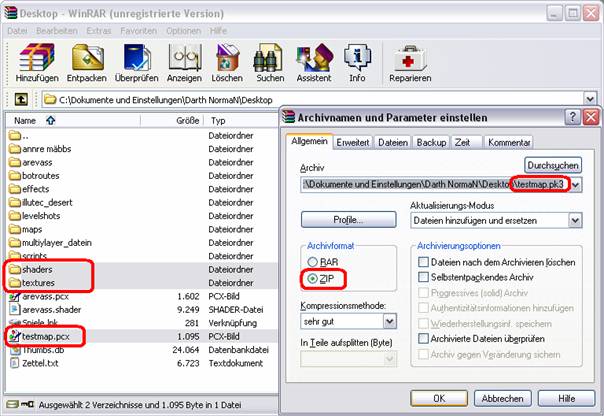Select the levelshots folder

pos(35,216)
